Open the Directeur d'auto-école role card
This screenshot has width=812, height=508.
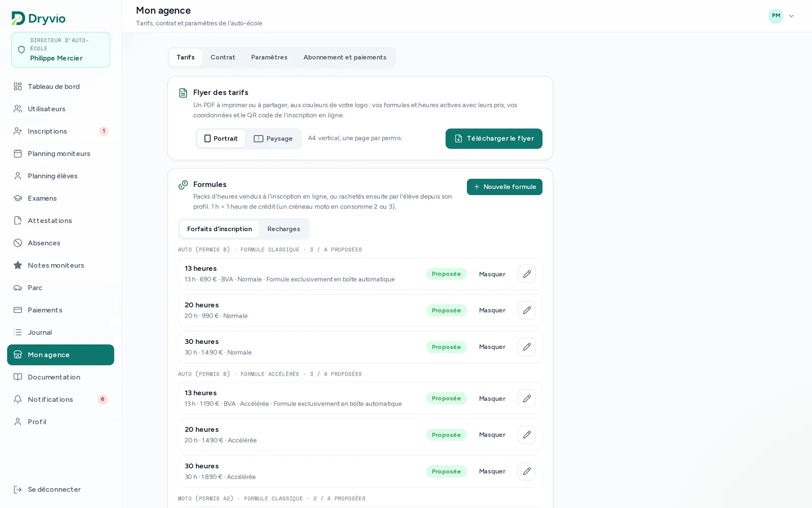click(x=60, y=50)
